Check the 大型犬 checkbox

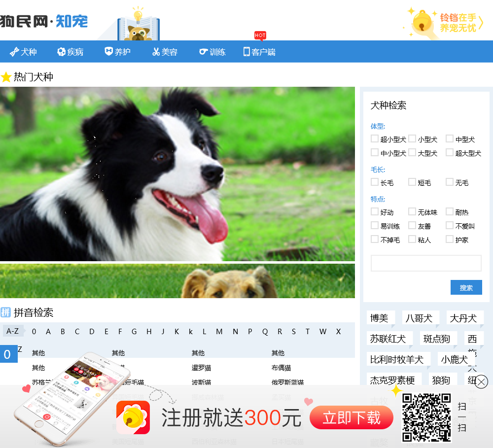[412, 152]
